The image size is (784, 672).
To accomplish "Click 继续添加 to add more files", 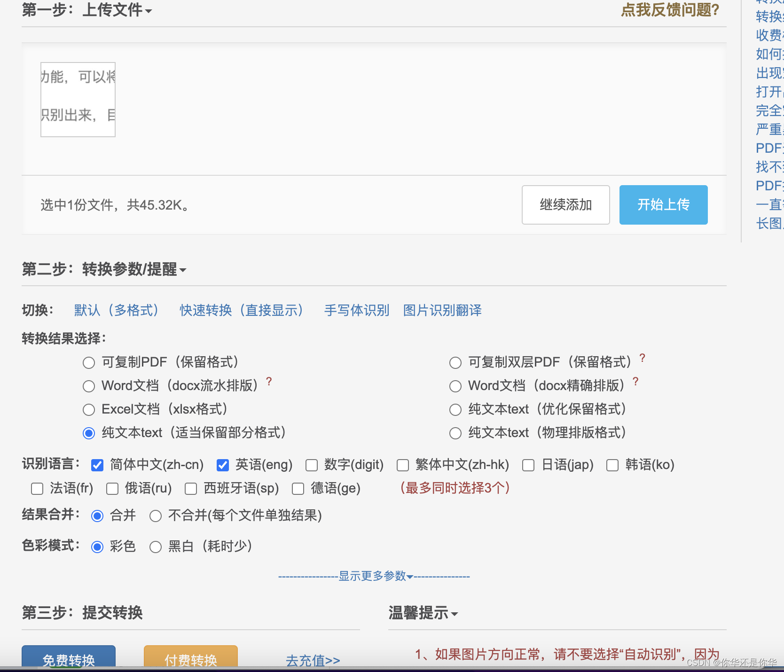I will tap(565, 204).
